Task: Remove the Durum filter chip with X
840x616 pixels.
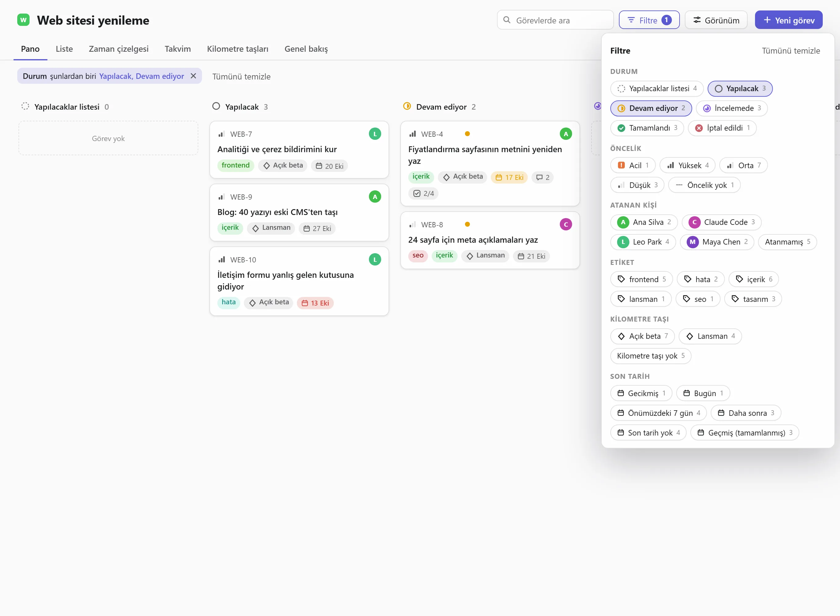Action: click(x=193, y=76)
